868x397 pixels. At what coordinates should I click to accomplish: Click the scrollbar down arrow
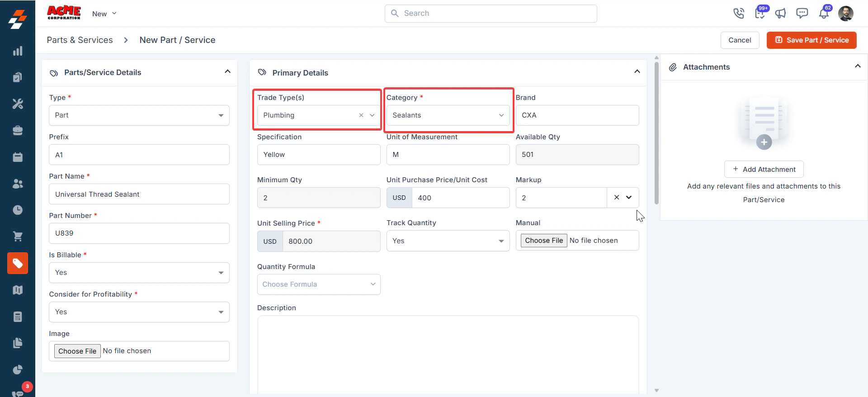[x=656, y=390]
